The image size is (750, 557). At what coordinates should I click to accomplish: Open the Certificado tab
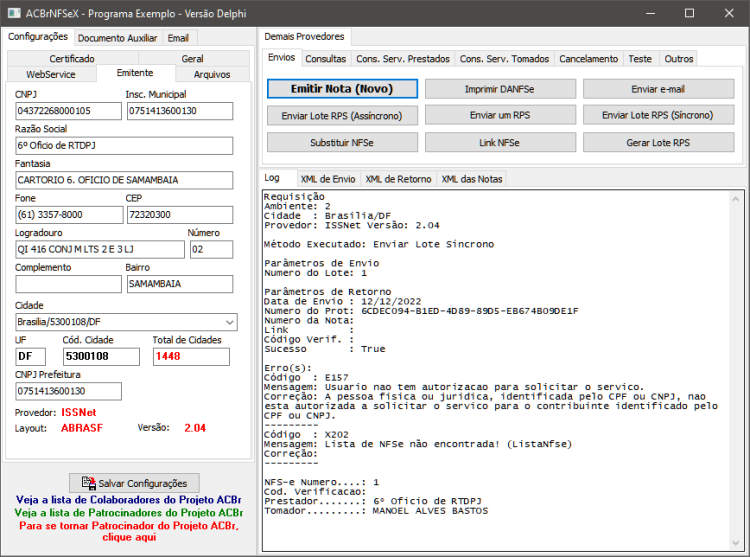(x=72, y=58)
